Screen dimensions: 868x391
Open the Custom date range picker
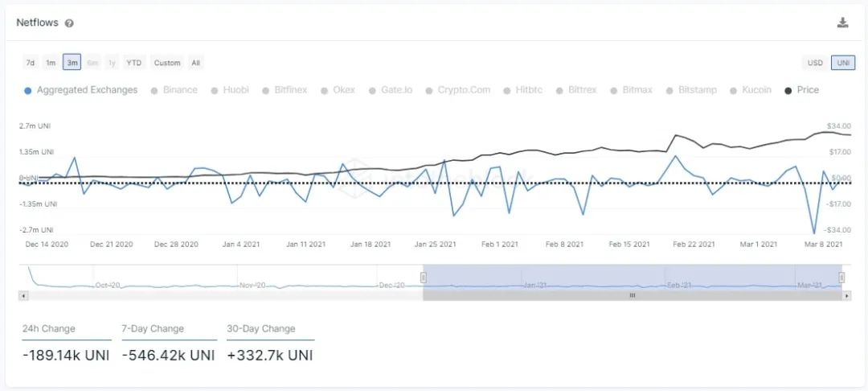point(167,63)
